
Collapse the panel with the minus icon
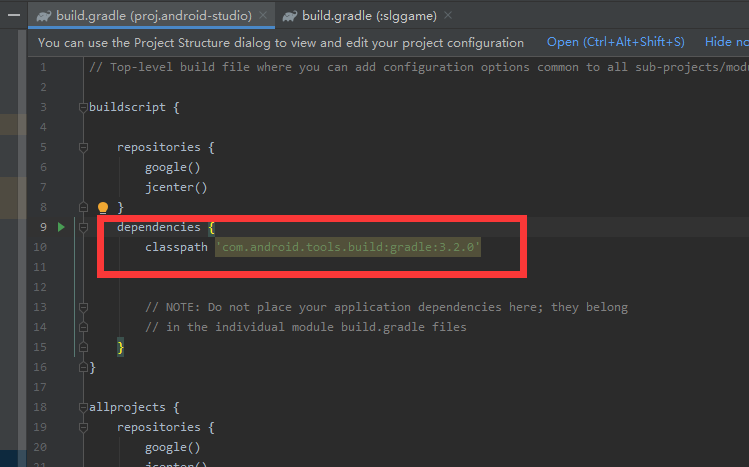13,16
